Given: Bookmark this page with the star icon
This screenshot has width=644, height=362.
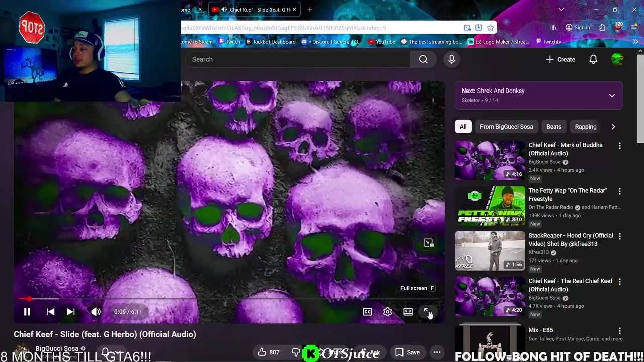Looking at the screenshot, I should [490, 28].
